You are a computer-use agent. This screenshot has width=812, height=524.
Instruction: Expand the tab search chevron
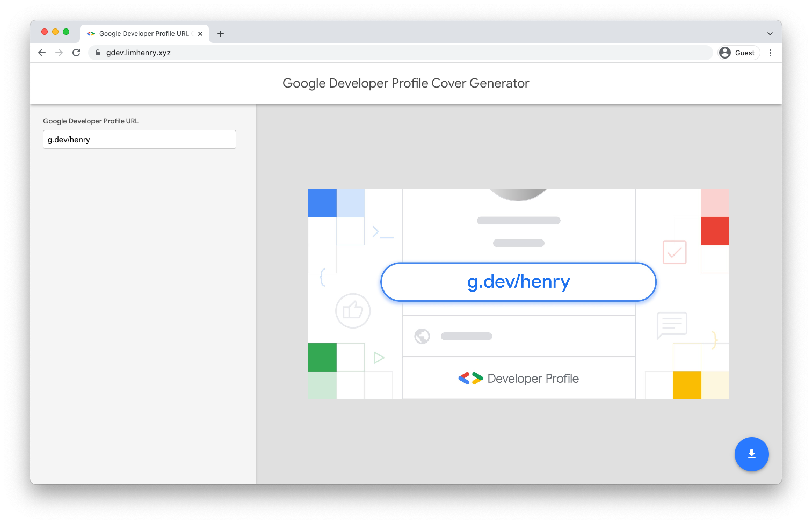coord(770,34)
